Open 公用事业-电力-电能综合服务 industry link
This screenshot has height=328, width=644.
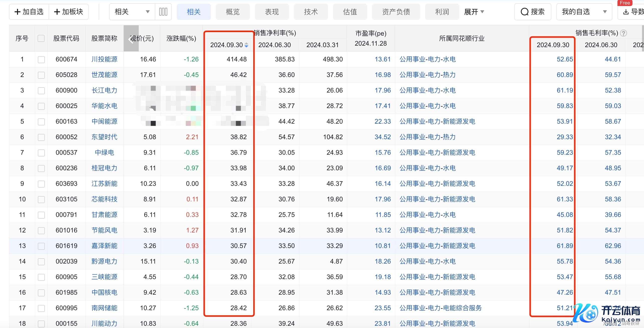tap(440, 308)
